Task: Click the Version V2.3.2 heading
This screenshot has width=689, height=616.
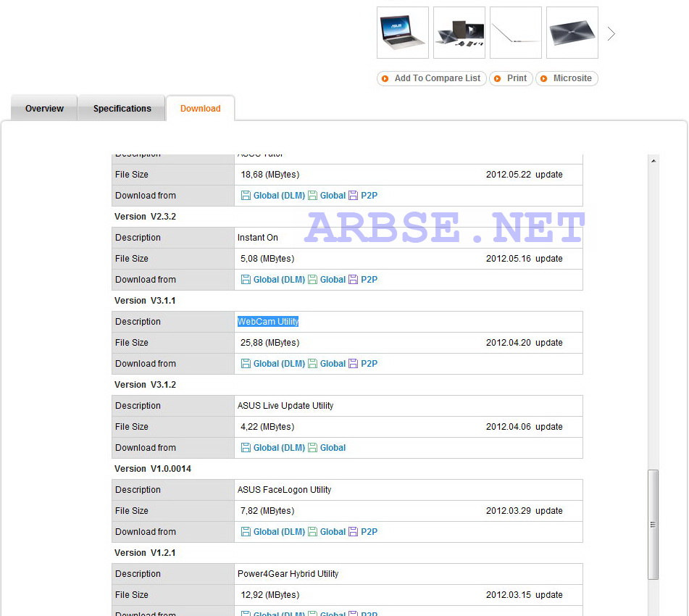Action: tap(145, 217)
